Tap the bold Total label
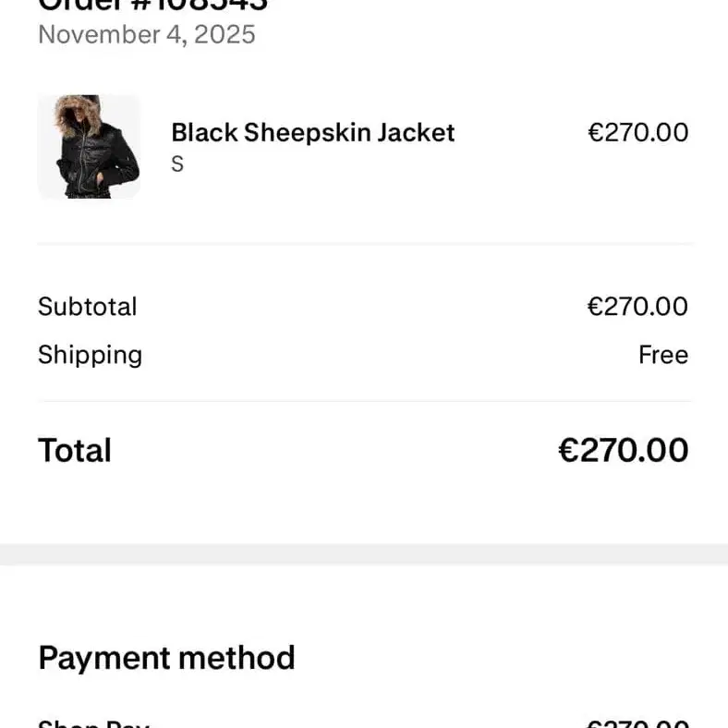The width and height of the screenshot is (728, 728). [74, 450]
